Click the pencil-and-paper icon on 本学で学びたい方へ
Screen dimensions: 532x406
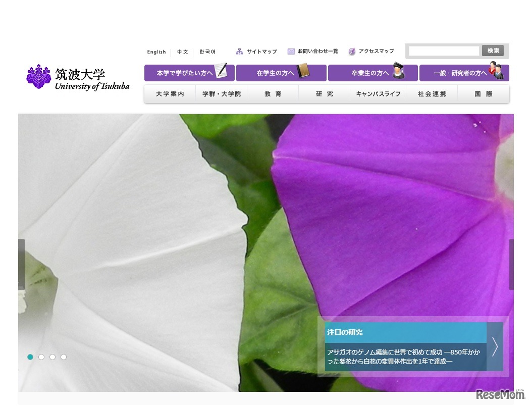(221, 71)
